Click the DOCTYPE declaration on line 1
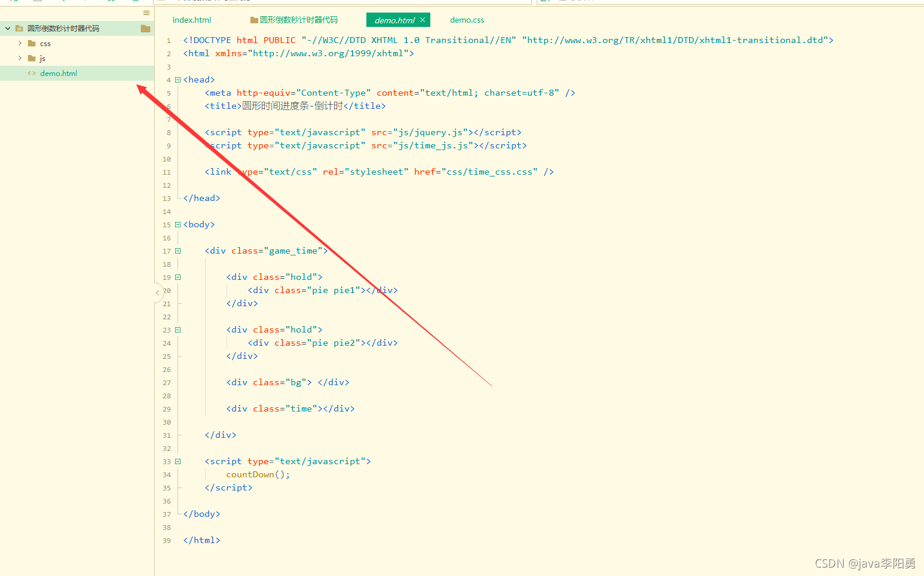924x576 pixels. click(x=508, y=40)
